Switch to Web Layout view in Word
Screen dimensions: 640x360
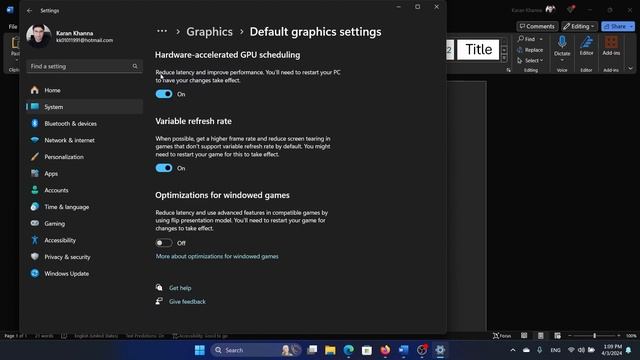pyautogui.click(x=558, y=336)
